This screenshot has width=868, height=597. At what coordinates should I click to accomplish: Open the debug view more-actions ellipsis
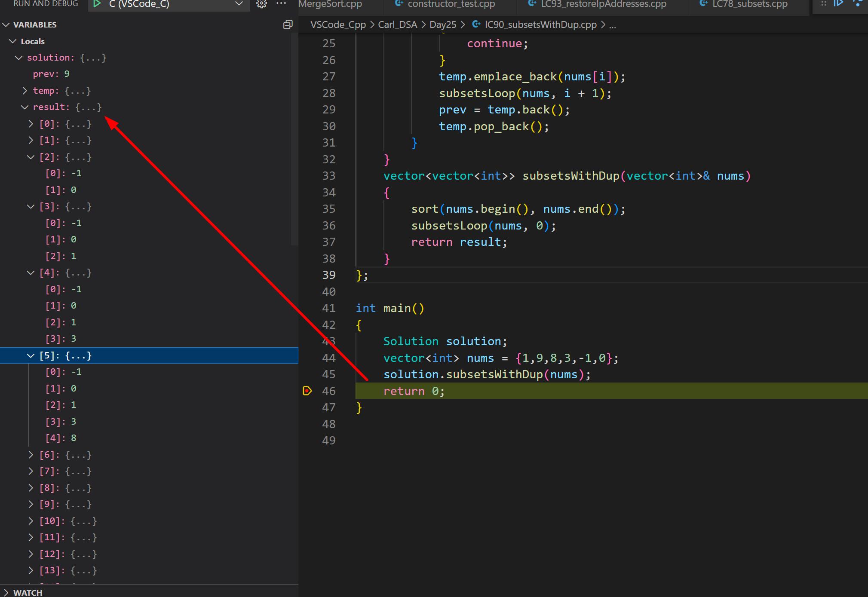click(281, 3)
